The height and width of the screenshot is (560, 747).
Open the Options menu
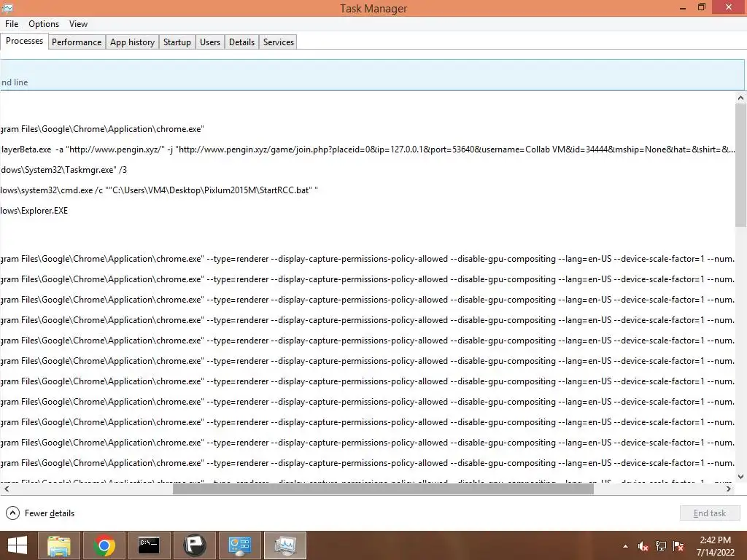[x=43, y=24]
